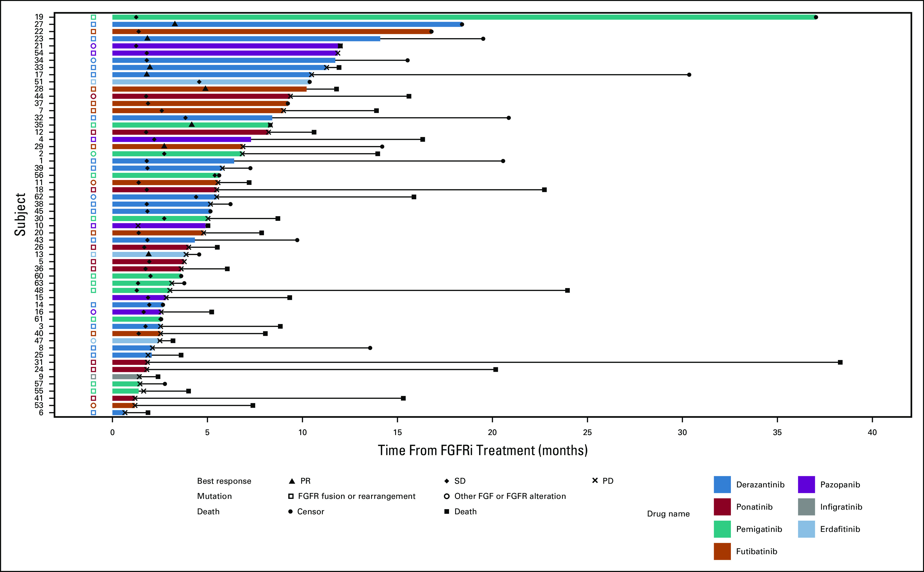924x572 pixels.
Task: Click the vertical 'Subject' axis title
Action: click(20, 214)
